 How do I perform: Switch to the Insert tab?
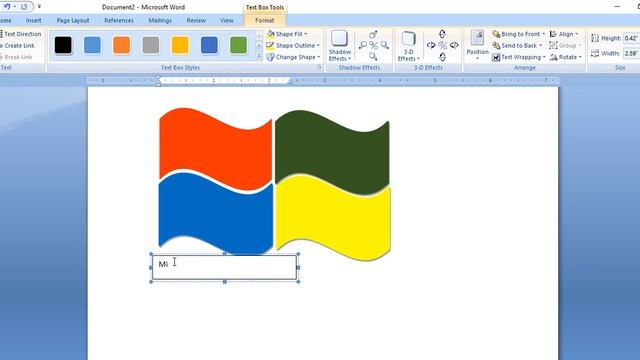[33, 20]
